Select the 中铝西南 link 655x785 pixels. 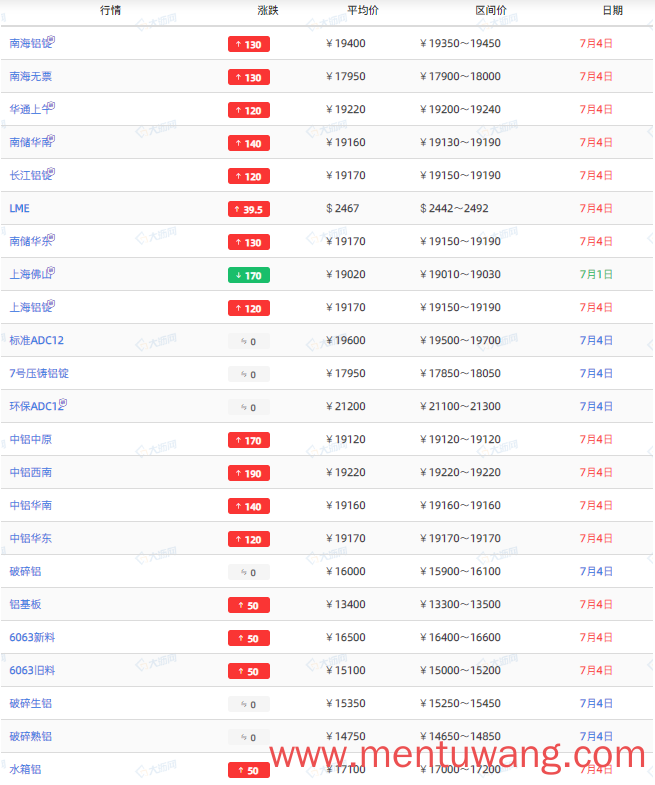pos(31,473)
